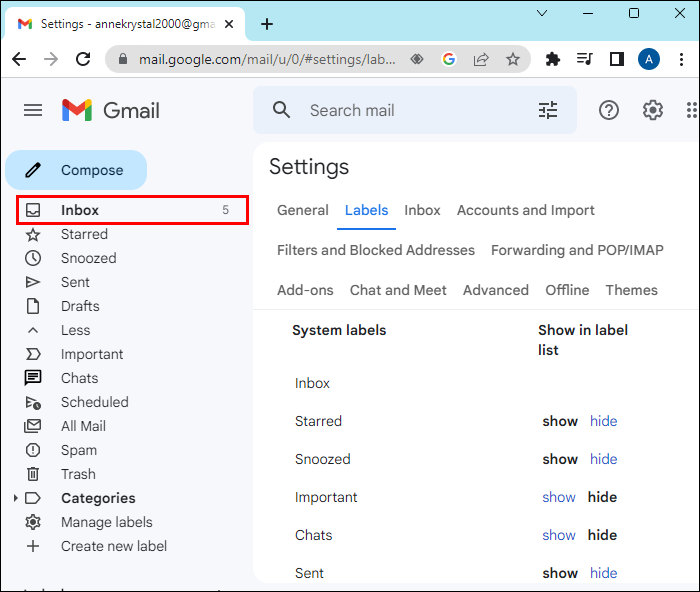The height and width of the screenshot is (592, 700).
Task: Expand the Categories arrow
Action: 15,498
